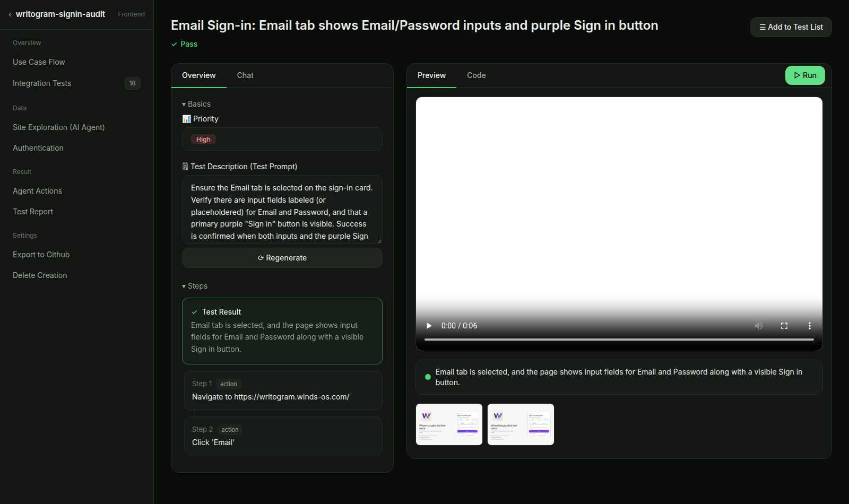Select the Preview tab

[431, 75]
